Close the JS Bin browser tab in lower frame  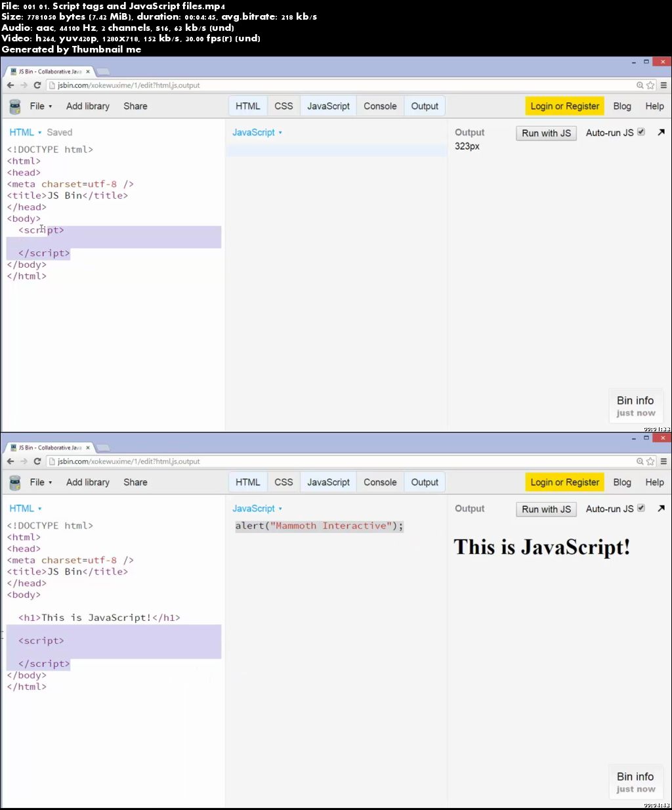[x=88, y=448]
